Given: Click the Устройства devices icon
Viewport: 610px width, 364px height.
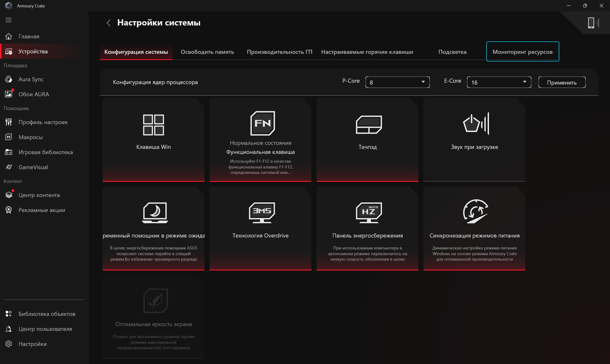Looking at the screenshot, I should (9, 51).
